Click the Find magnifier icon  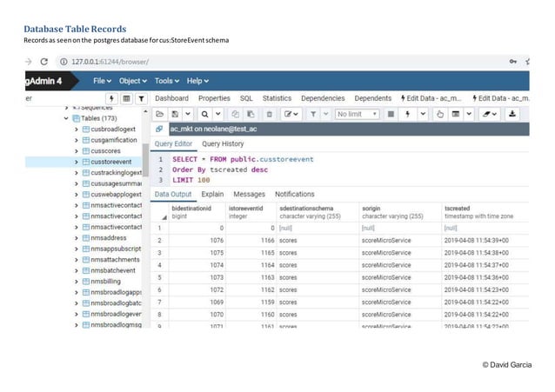point(204,114)
